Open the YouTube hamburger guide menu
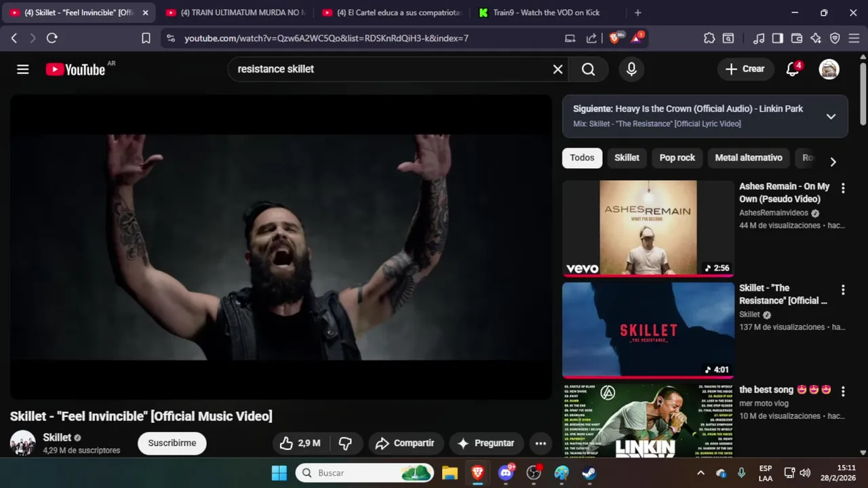868x488 pixels. [x=23, y=69]
